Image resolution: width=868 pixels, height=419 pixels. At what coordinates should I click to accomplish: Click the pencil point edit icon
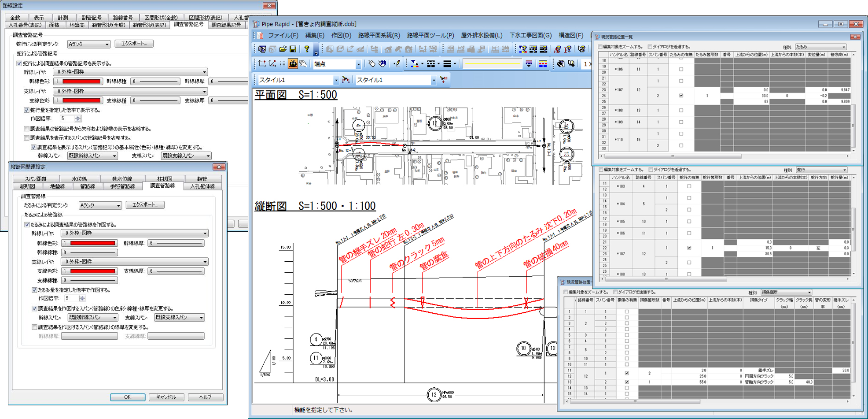pyautogui.click(x=397, y=64)
